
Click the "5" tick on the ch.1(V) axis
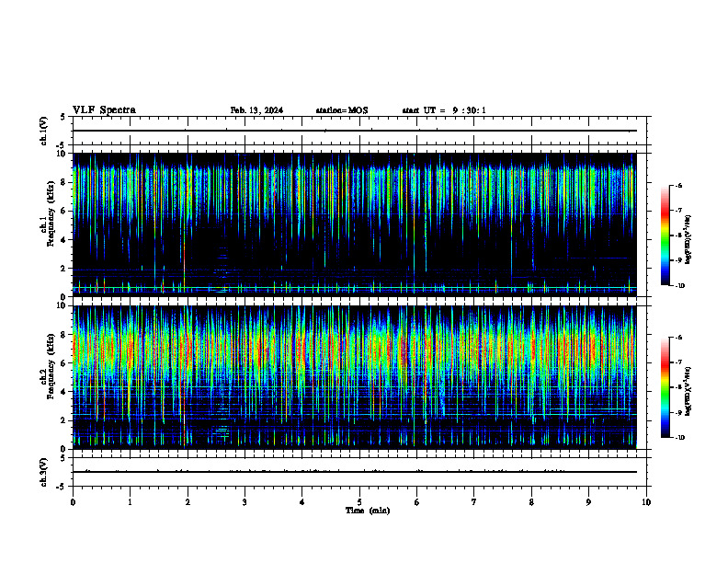tap(63, 117)
